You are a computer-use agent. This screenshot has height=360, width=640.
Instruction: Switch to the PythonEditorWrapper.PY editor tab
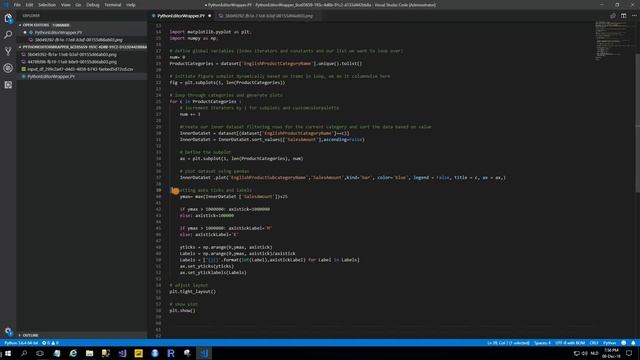pyautogui.click(x=181, y=16)
